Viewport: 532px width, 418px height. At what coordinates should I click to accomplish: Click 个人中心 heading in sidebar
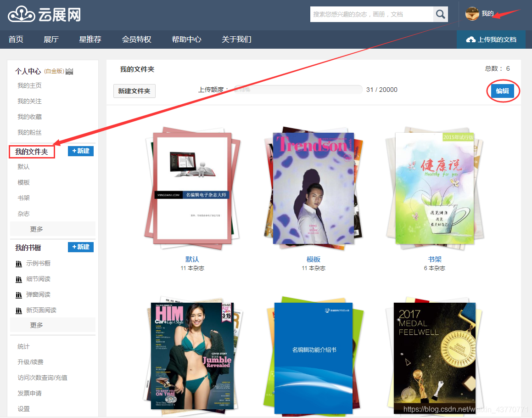coord(28,71)
